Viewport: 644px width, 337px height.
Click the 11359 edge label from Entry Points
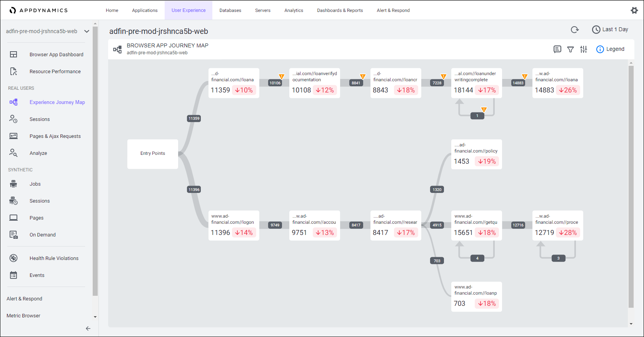click(194, 119)
